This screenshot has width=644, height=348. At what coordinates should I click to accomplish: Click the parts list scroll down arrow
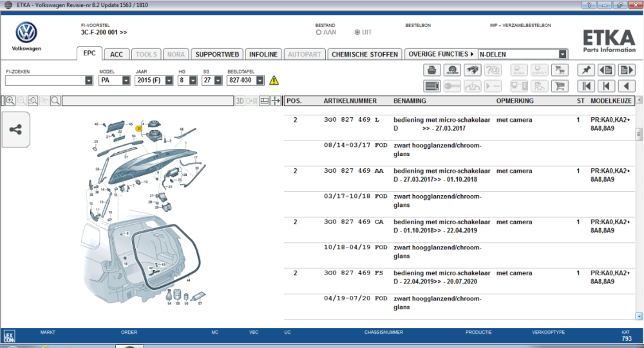tap(639, 316)
